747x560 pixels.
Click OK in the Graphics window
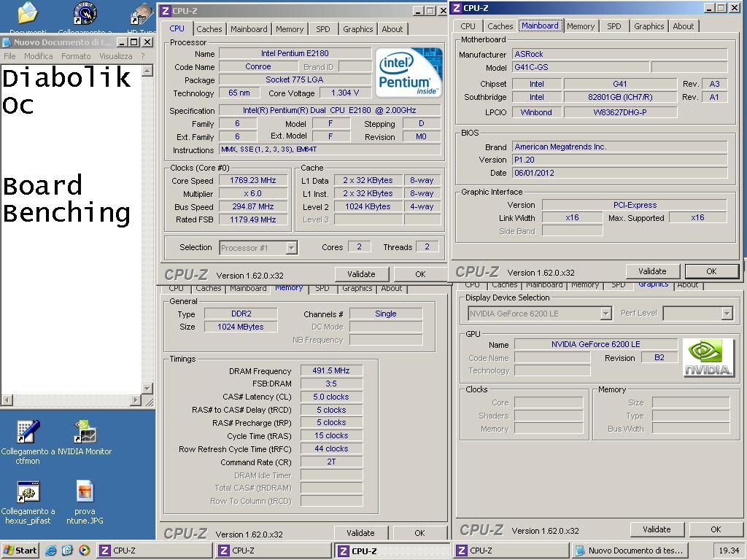point(716,529)
